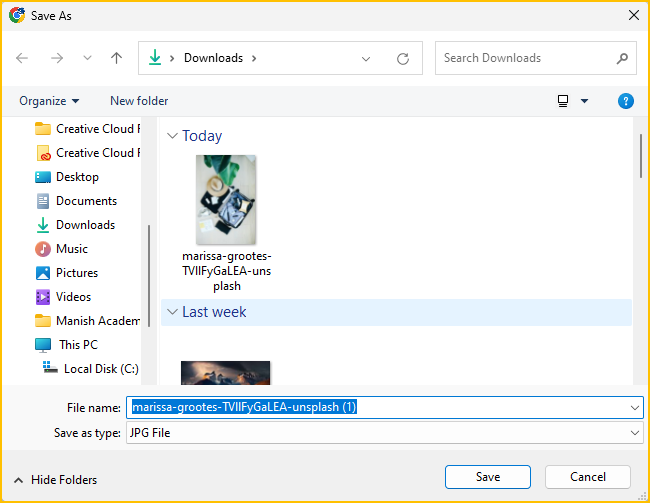Viewport: 650px width, 503px height.
Task: Refresh the Downloads folder view
Action: 403,58
